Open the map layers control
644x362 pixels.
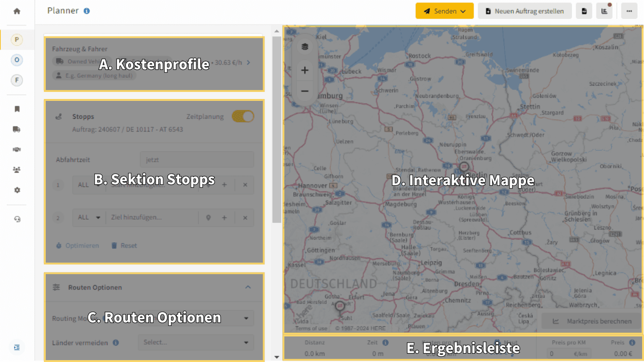click(305, 46)
